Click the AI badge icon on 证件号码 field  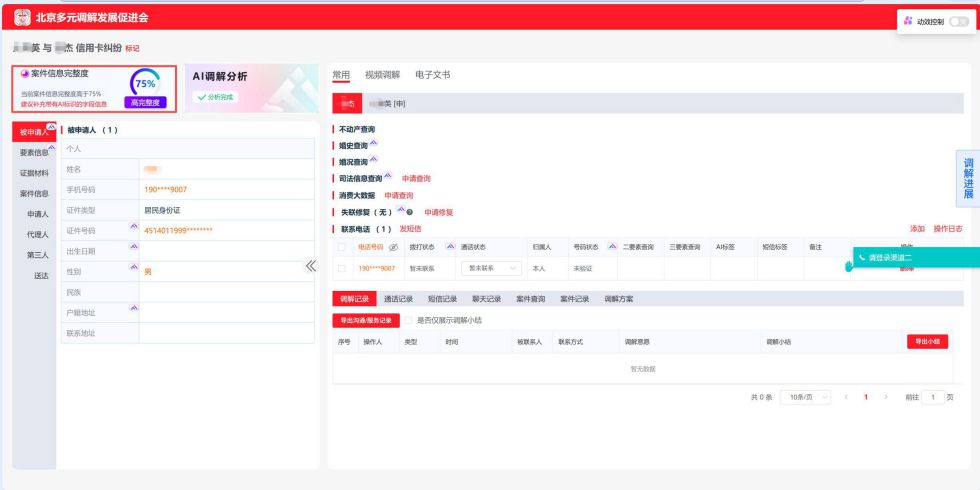[134, 228]
